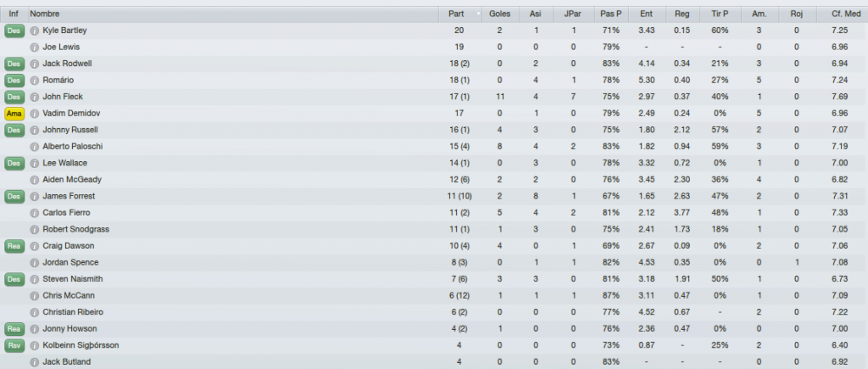The height and width of the screenshot is (369, 868).
Task: Open the player profile of Robert Snodgrass
Action: pos(75,229)
